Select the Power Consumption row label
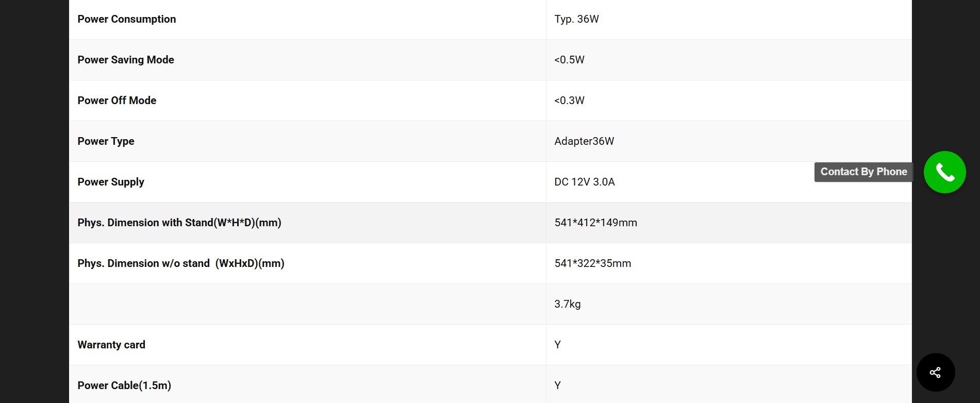The width and height of the screenshot is (980, 403). (x=127, y=19)
